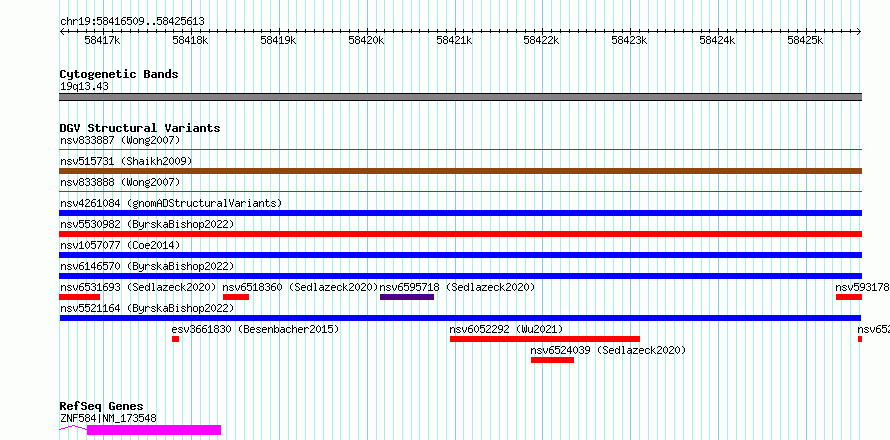Click the RefSeq Genes track title
The height and width of the screenshot is (440, 890).
click(101, 407)
